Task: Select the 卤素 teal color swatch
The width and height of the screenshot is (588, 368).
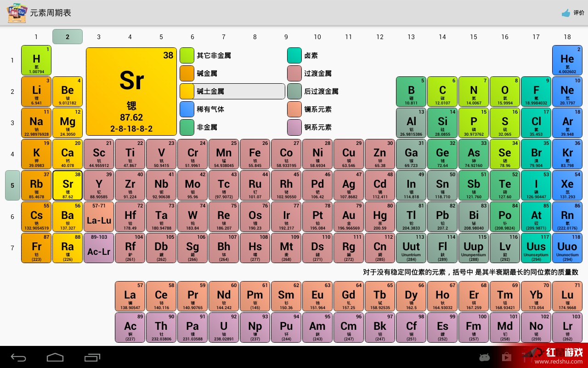Action: pyautogui.click(x=294, y=55)
